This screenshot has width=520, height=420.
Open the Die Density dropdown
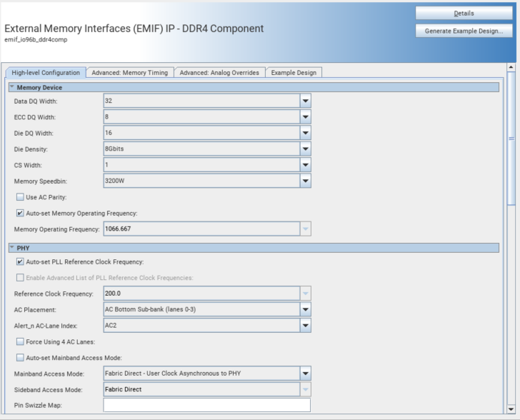[x=305, y=149]
